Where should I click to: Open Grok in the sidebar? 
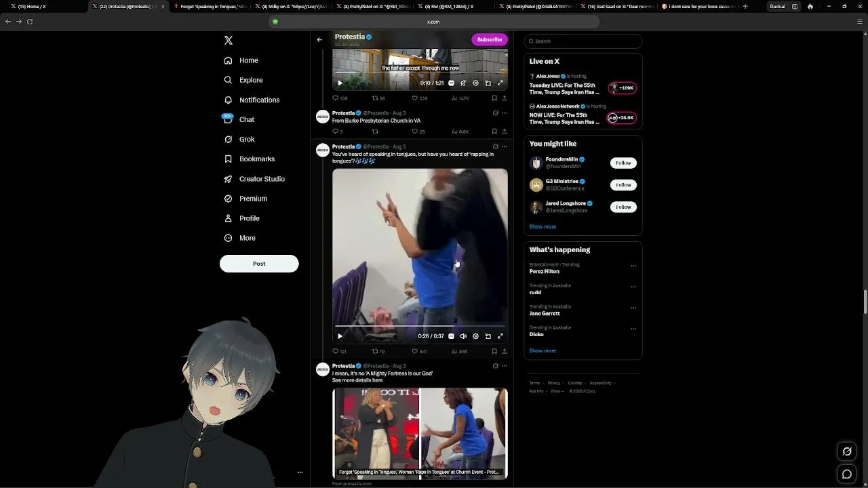pos(239,139)
